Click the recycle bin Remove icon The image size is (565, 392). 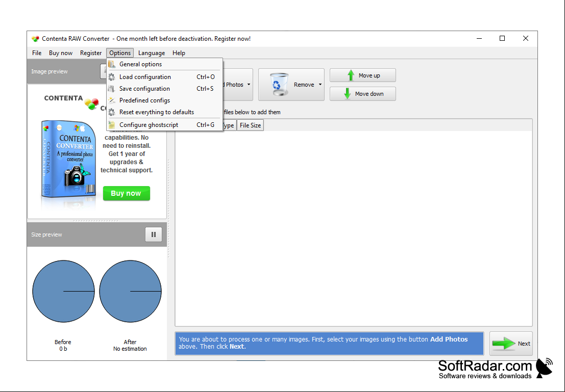point(279,84)
